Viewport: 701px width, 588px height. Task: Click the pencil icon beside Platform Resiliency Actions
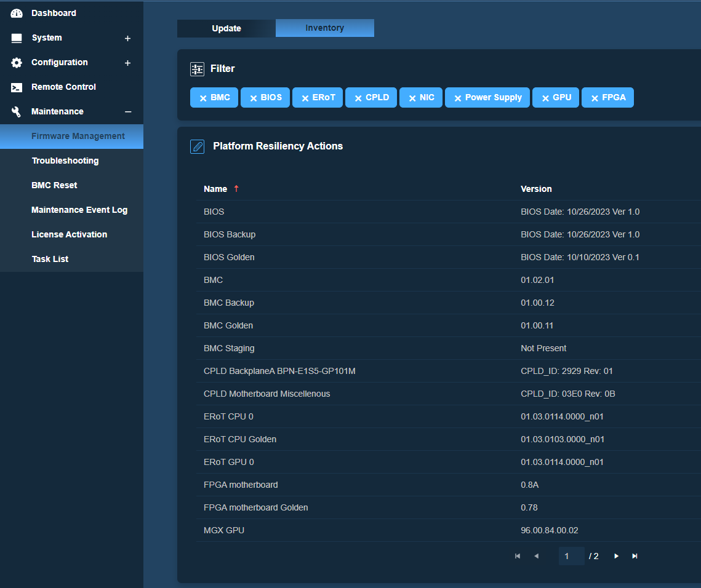(x=197, y=146)
